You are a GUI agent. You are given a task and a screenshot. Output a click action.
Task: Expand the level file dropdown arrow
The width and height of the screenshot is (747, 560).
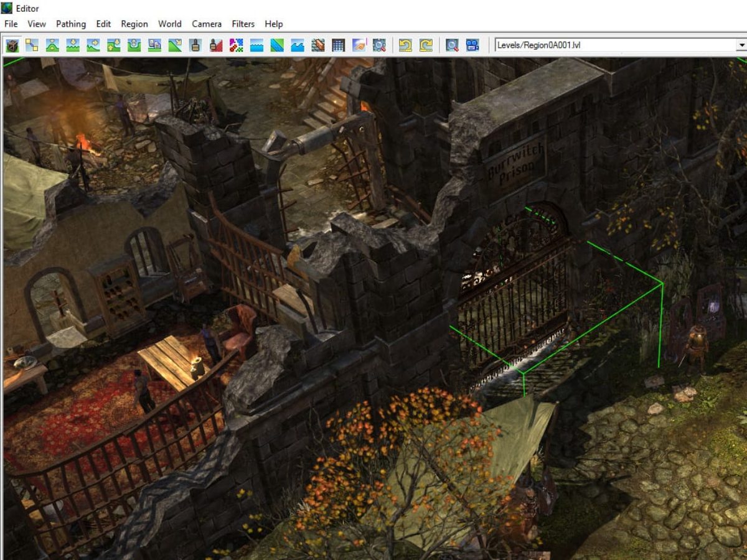pyautogui.click(x=741, y=45)
